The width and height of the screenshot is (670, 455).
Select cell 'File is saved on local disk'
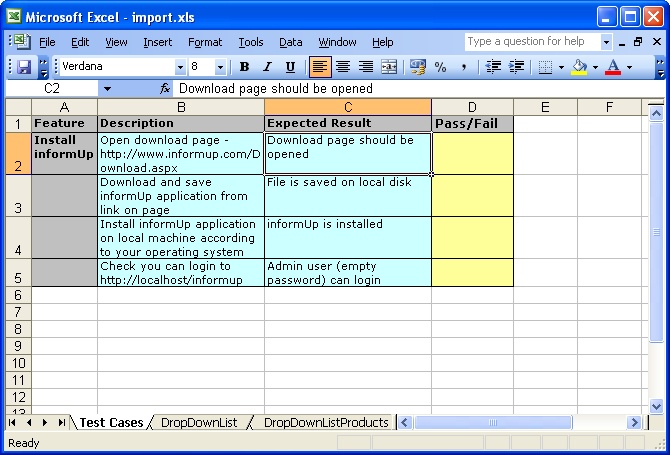[348, 196]
